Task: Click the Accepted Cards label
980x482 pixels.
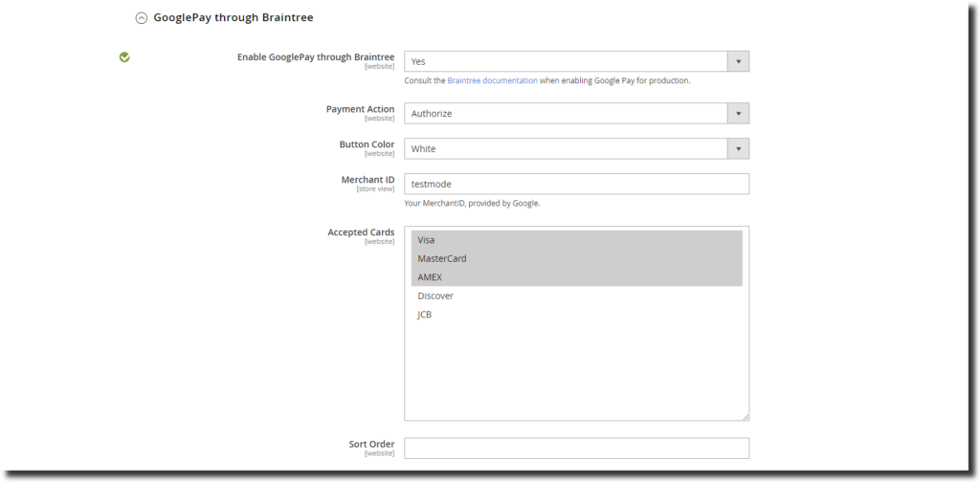Action: tap(361, 232)
